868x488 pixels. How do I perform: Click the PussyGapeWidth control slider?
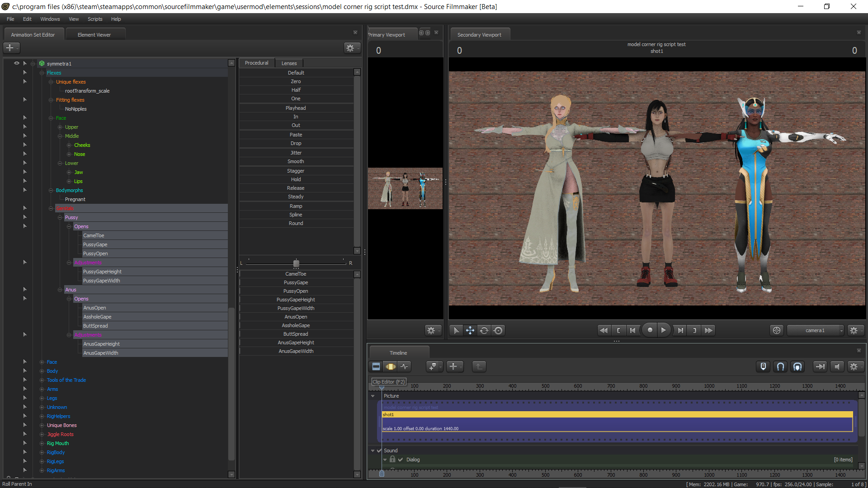[296, 308]
